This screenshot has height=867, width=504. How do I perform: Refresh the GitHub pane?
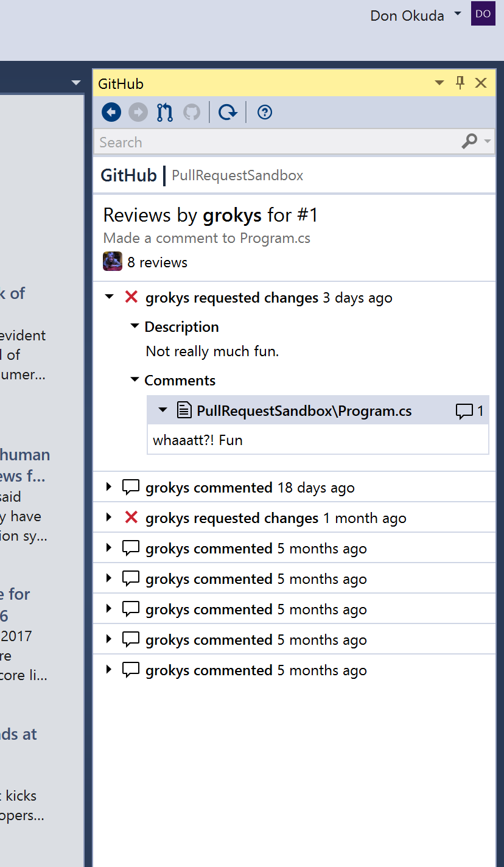coord(228,112)
